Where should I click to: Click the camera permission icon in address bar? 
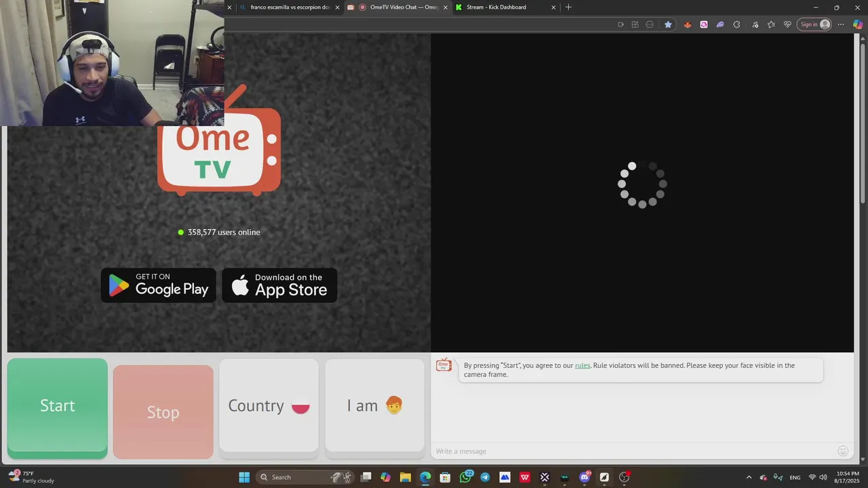(620, 24)
